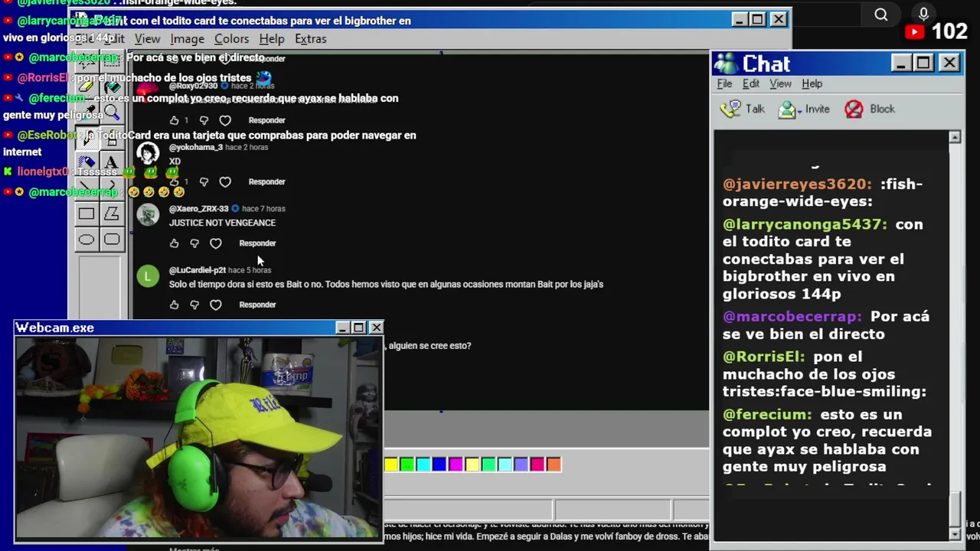Open the search magnifier top right
Screen dimensions: 980x551
tap(881, 15)
